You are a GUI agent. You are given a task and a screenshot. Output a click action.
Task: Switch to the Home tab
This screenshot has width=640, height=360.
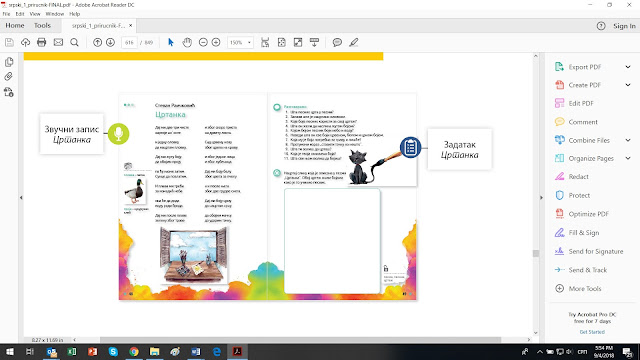(x=15, y=25)
